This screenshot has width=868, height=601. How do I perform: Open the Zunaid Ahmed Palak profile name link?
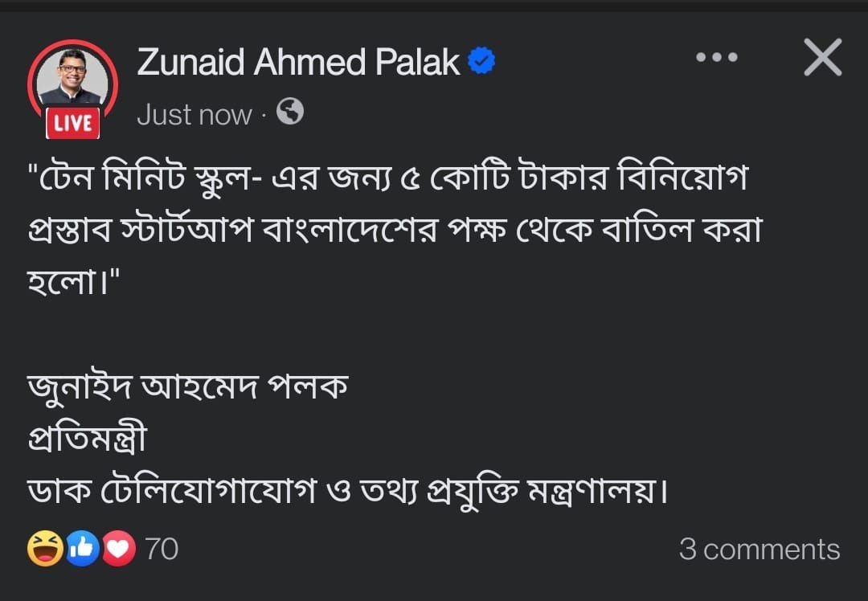coord(298,61)
